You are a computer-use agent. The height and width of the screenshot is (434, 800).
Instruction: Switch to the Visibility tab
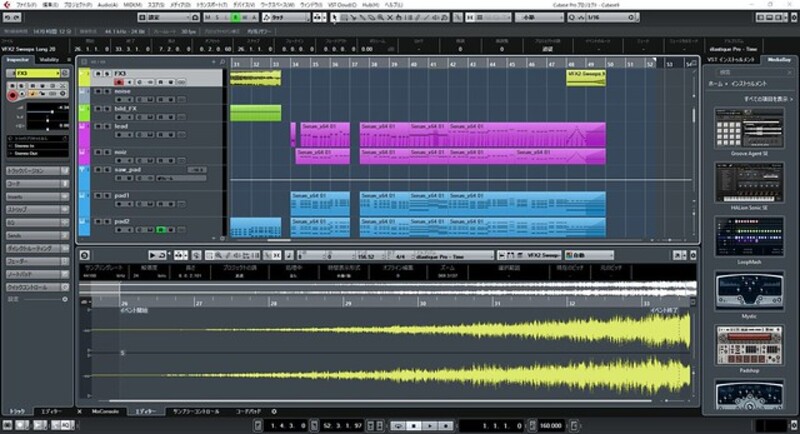point(49,60)
